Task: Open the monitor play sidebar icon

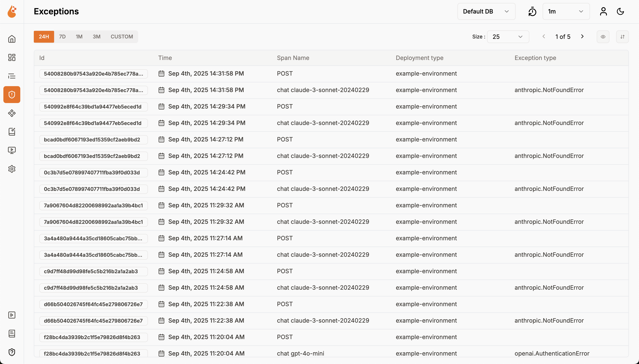Action: (12, 150)
